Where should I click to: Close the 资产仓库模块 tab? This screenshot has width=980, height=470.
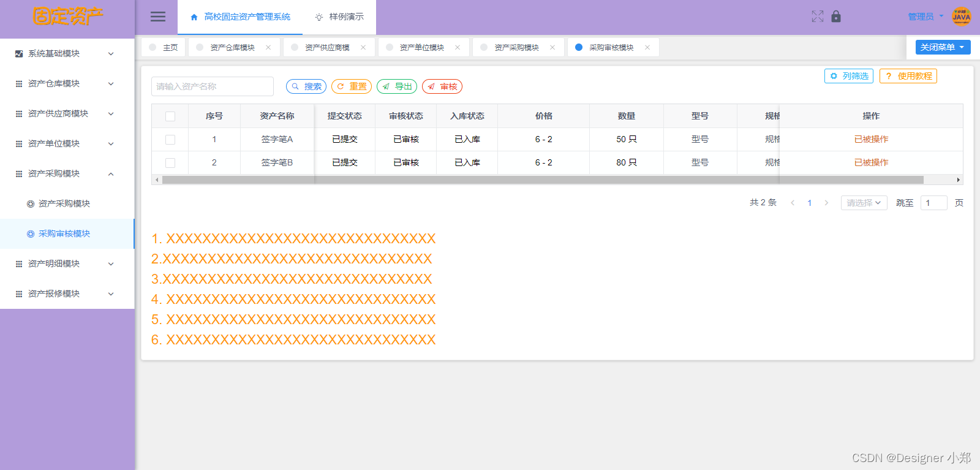[268, 47]
